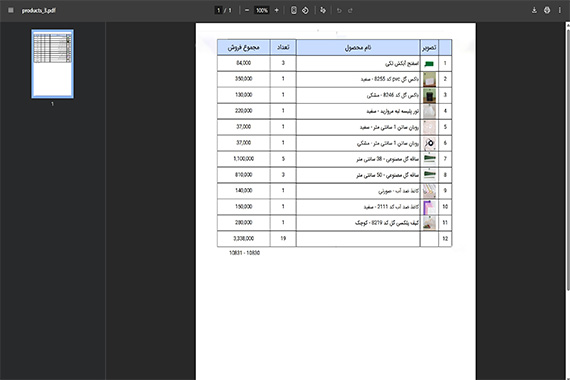
Task: Click the 'نام محصول' column header
Action: pos(358,47)
